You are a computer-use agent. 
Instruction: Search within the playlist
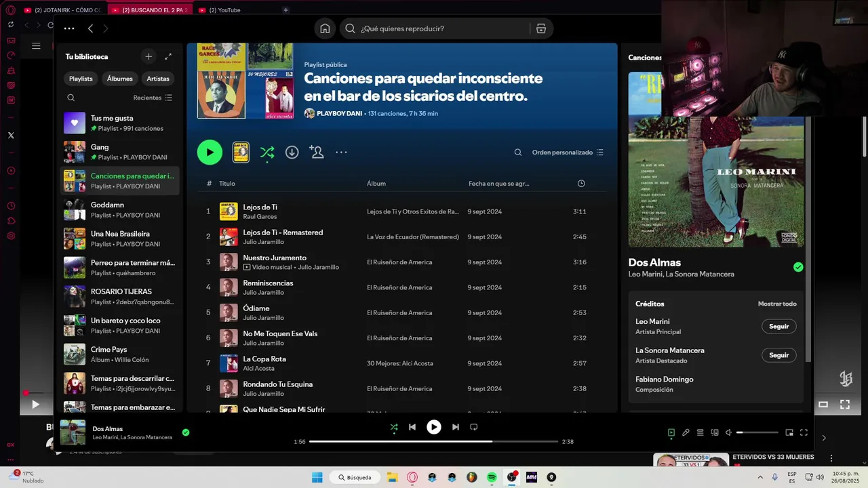pyautogui.click(x=518, y=152)
